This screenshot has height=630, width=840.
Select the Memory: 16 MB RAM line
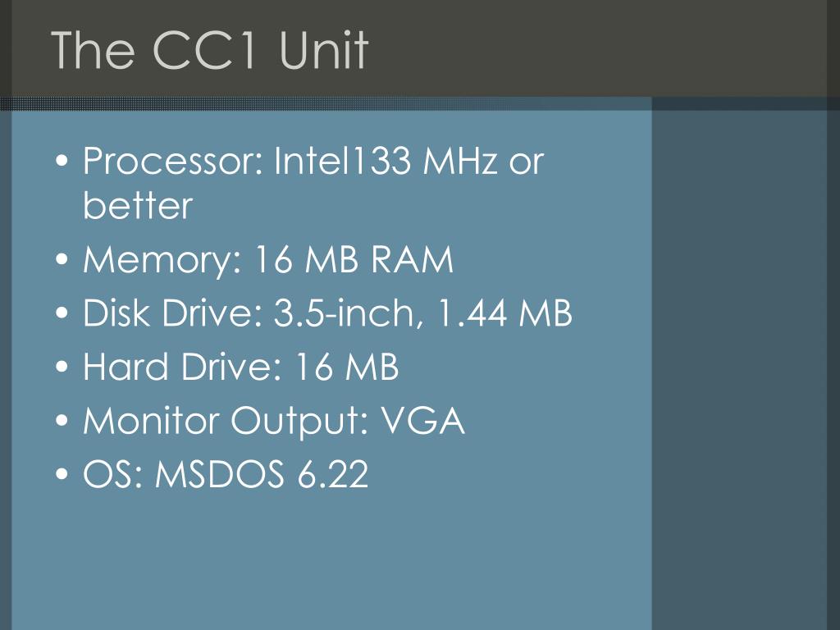268,260
